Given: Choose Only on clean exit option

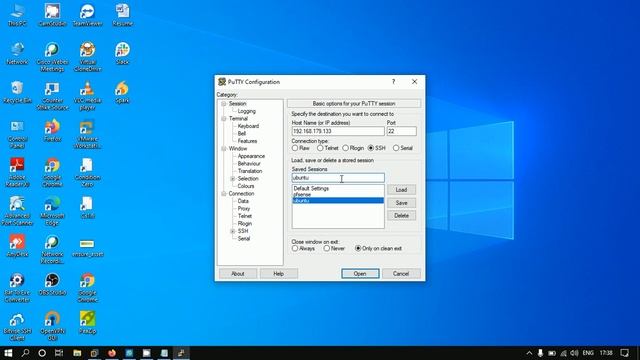Looking at the screenshot, I should point(358,248).
